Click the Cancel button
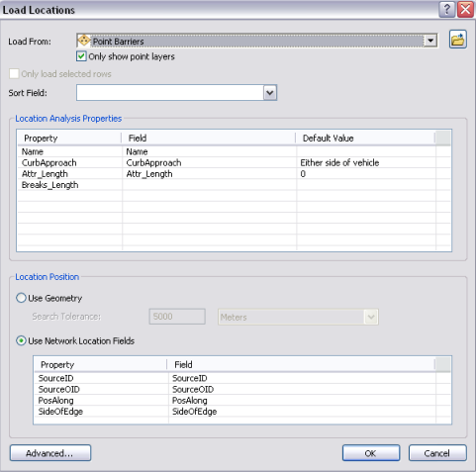 pyautogui.click(x=437, y=453)
